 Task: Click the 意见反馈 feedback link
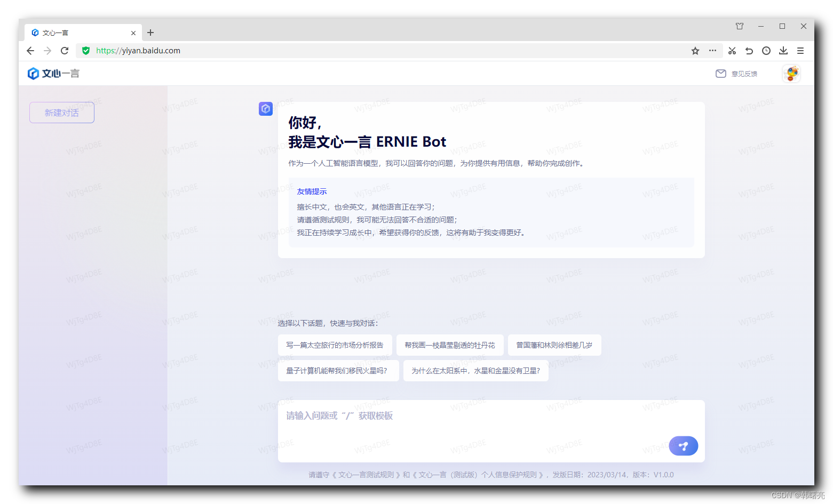click(736, 74)
